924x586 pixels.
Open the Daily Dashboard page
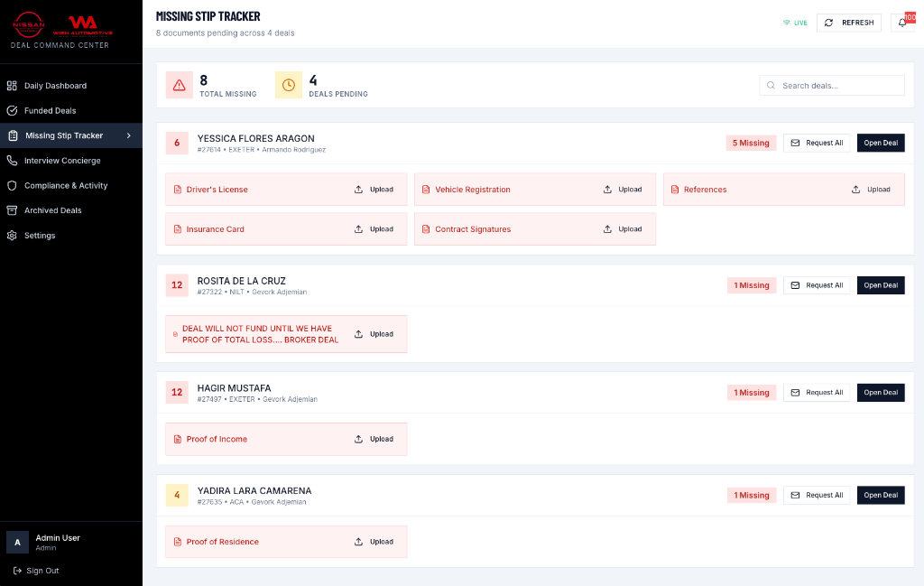point(71,86)
